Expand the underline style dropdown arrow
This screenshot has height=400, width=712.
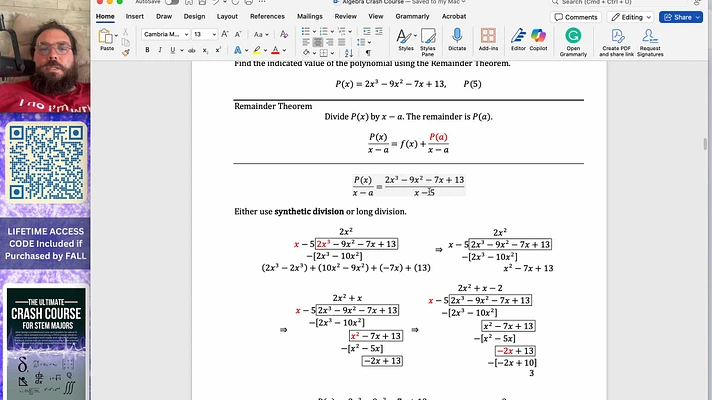[182, 50]
